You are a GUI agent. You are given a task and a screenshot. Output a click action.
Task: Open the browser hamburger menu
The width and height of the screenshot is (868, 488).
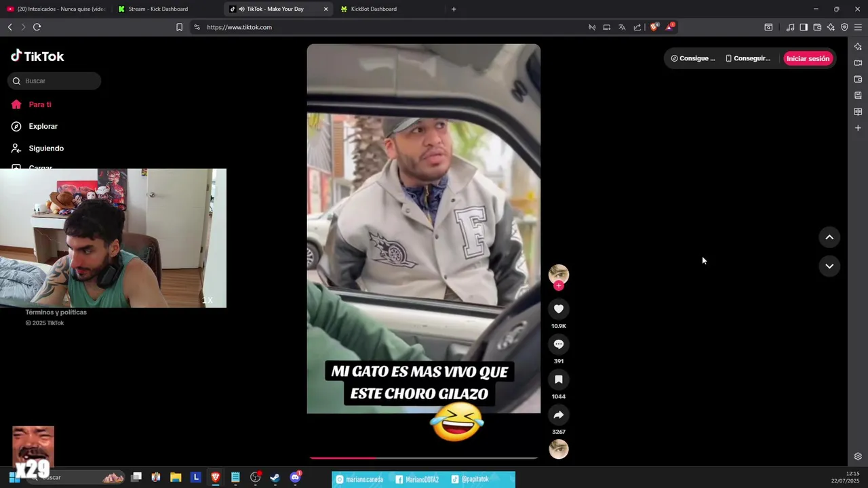click(x=858, y=27)
